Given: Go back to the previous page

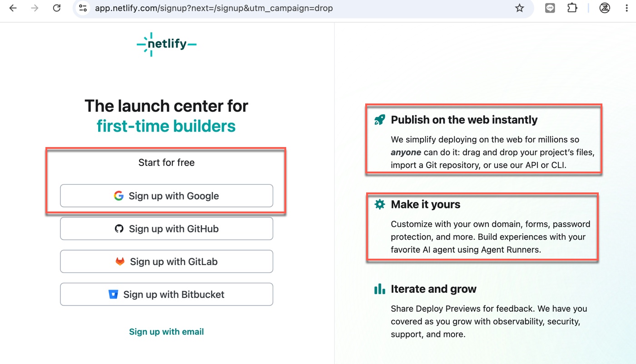Looking at the screenshot, I should coord(13,8).
